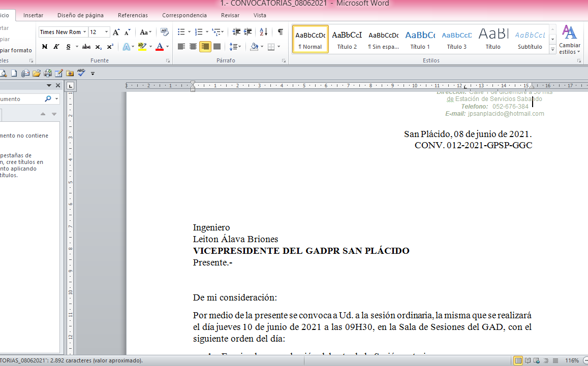Toggle bold (N) formatting
The image size is (588, 366).
[x=45, y=47]
